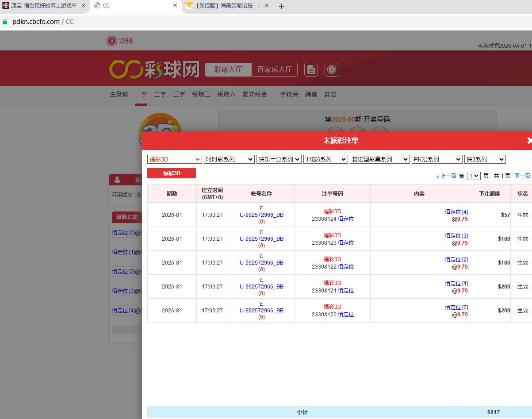Switch to the 二字 menu tab
This screenshot has height=419, width=532.
(x=160, y=94)
